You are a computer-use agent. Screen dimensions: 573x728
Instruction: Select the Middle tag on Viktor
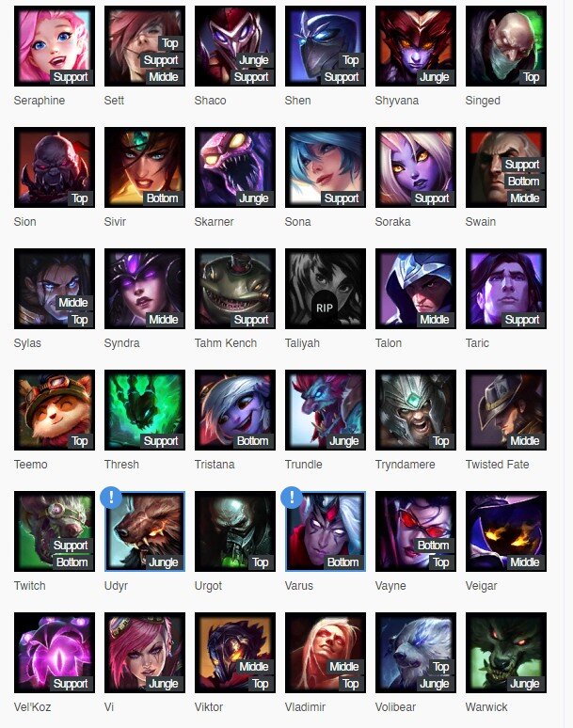point(253,667)
